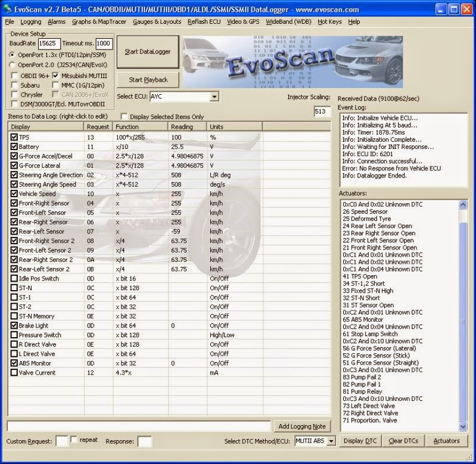Screen dimensions: 476x464
Task: Click Add Logging Note button
Action: tap(302, 426)
